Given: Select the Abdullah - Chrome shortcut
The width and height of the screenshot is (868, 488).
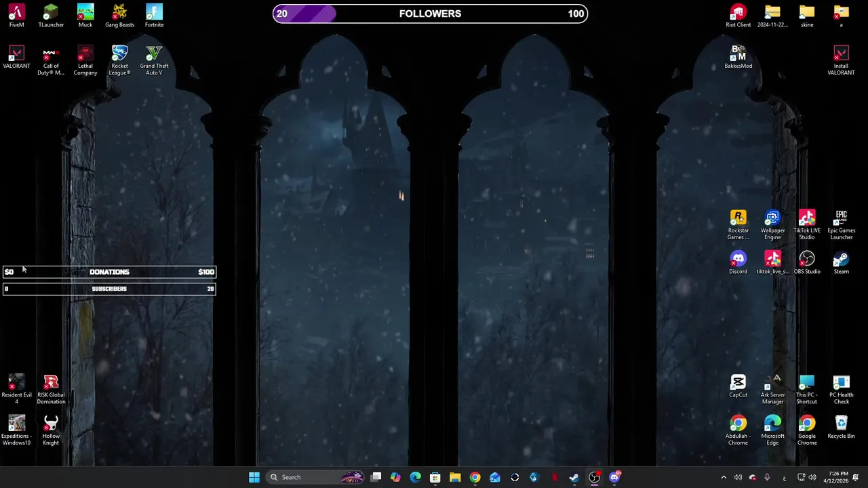Looking at the screenshot, I should click(738, 431).
